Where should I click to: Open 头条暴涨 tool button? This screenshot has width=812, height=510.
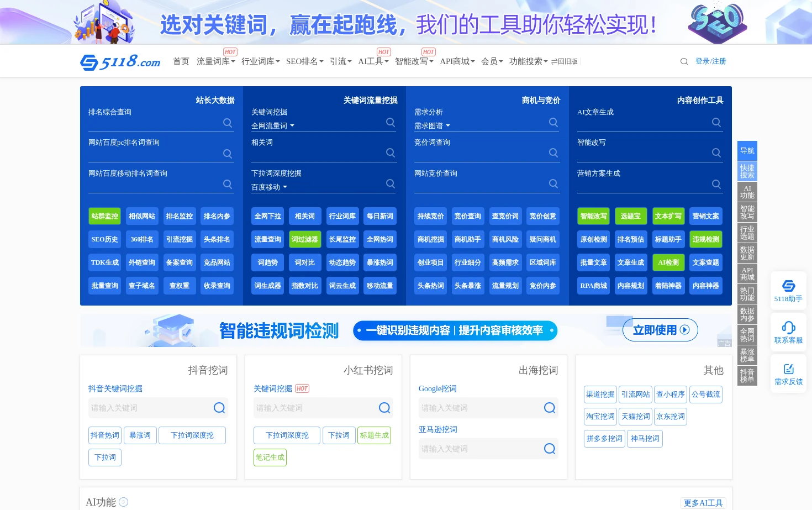[x=468, y=286]
